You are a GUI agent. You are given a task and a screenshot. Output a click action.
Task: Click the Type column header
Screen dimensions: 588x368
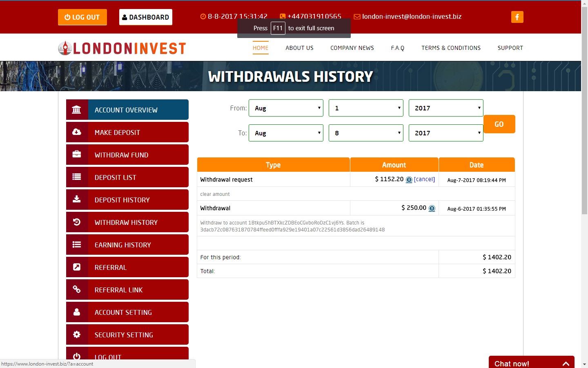click(x=273, y=165)
